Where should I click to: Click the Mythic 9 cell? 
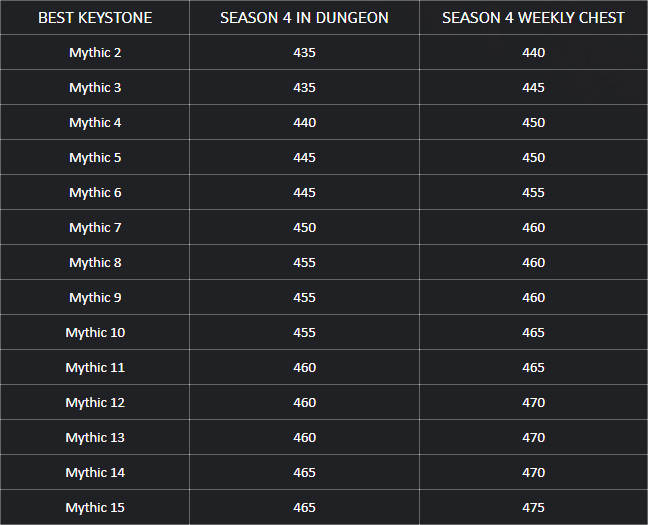pos(95,298)
